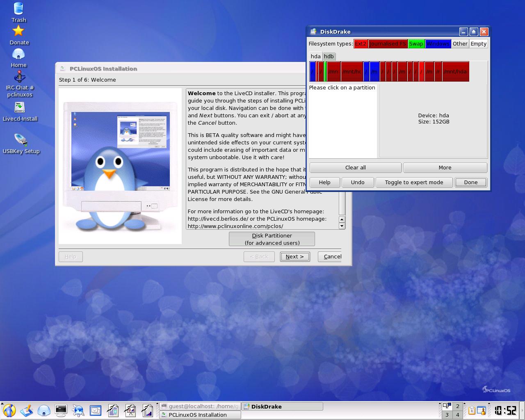Viewport: 525px width, 420px height.
Task: Select the Ext2 filesystem type
Action: coord(361,44)
